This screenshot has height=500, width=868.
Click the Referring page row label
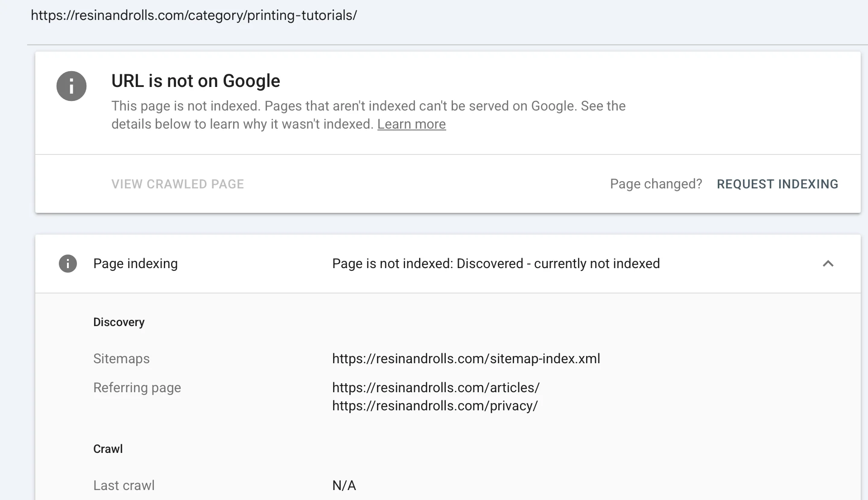137,388
